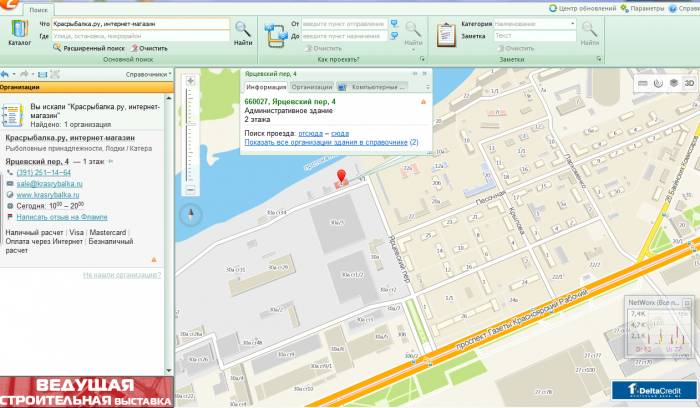Image resolution: width=700 pixels, height=408 pixels.
Task: Toggle the ruler tool on the map
Action: pyautogui.click(x=642, y=83)
